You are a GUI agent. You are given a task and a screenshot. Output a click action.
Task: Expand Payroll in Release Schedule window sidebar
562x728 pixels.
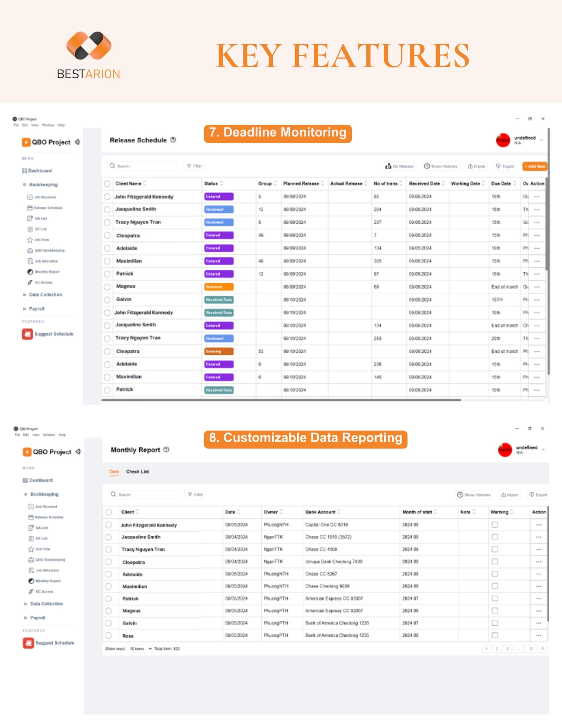[x=25, y=309]
